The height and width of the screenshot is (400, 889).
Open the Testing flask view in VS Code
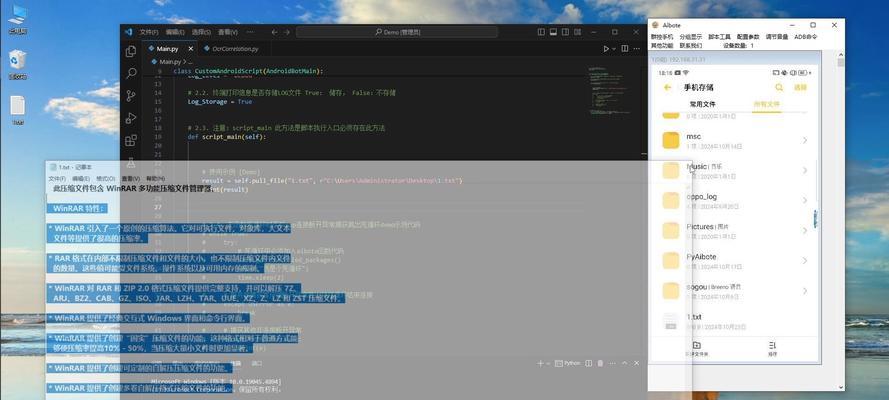(131, 162)
